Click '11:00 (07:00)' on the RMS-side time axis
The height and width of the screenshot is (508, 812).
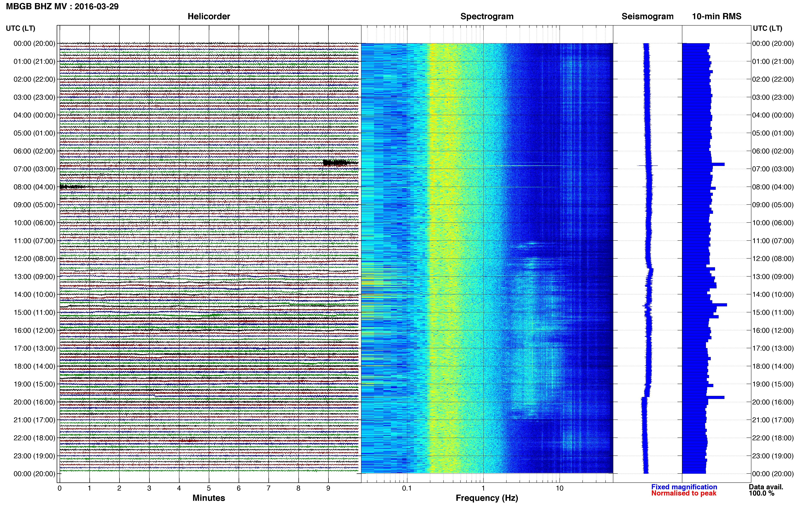point(773,241)
